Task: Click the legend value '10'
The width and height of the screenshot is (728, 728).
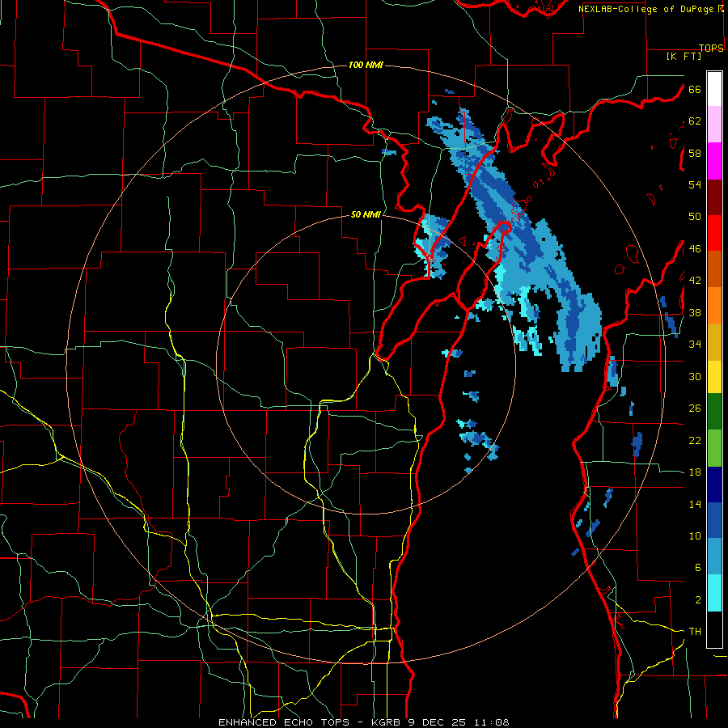Action: coord(695,536)
